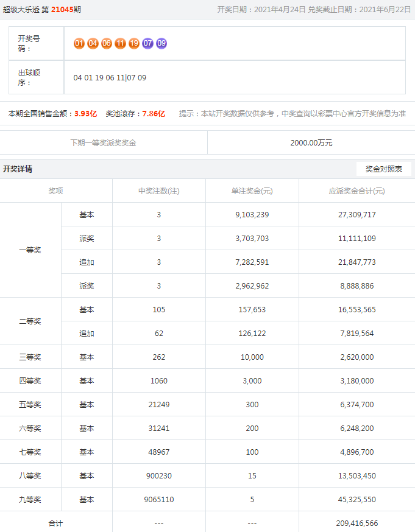The image size is (415, 532).
Task: Click ninth prize winner count 9065110
Action: coord(159,500)
